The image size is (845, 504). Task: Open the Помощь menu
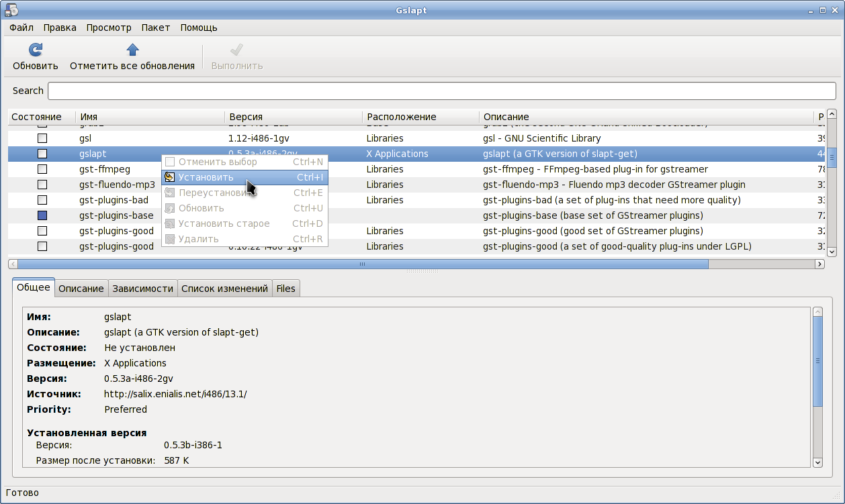coord(199,28)
